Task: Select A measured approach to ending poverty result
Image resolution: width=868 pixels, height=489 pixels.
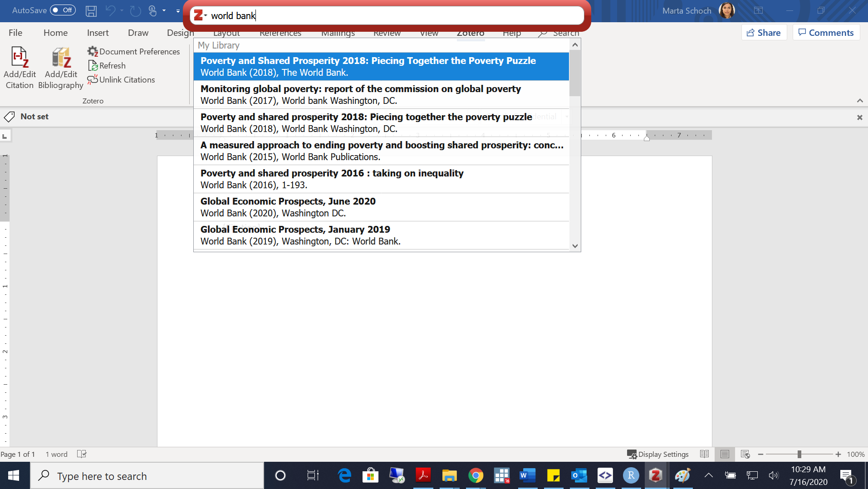Action: pos(381,151)
